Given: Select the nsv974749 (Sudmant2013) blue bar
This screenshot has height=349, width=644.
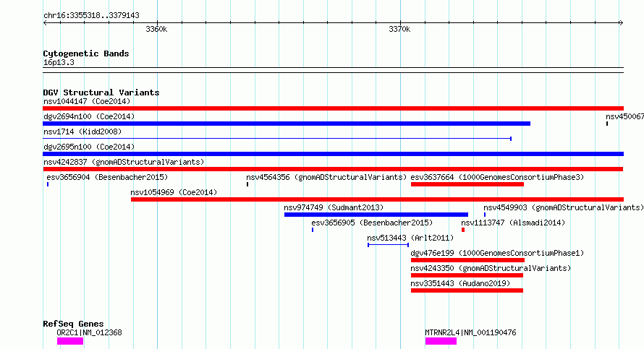Looking at the screenshot, I should (x=376, y=215).
